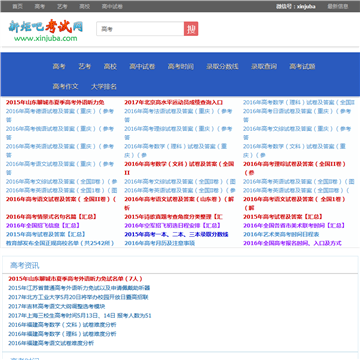Open red 2016年高考语文试卷及答案(山东卷) link
360x360 pixels.
(179, 203)
